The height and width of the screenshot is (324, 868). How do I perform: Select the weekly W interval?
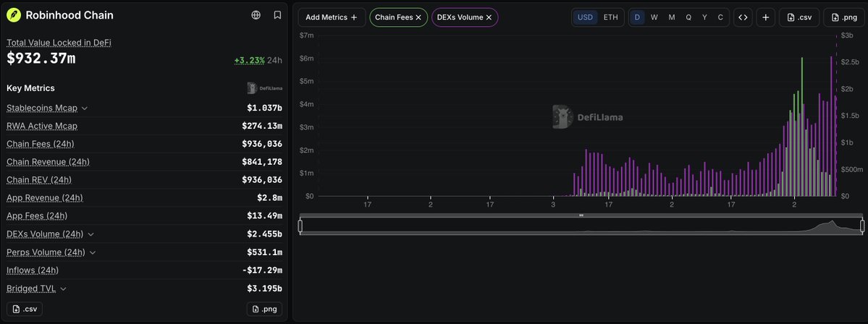click(x=654, y=17)
